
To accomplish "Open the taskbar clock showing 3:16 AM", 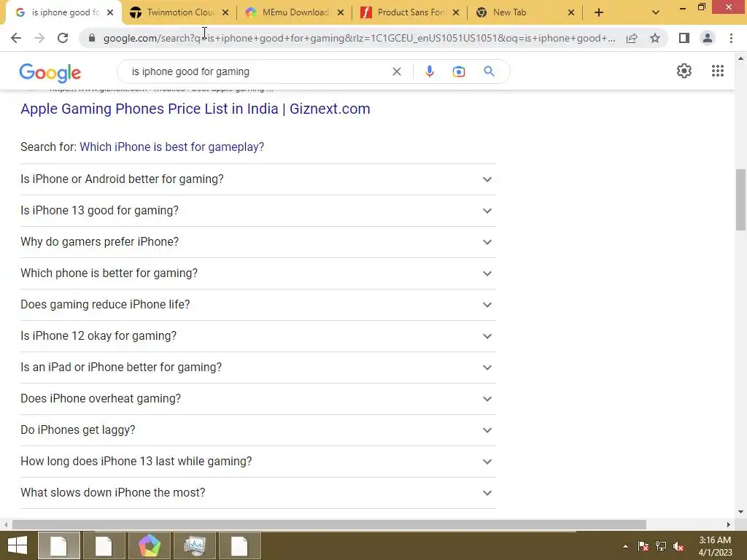I will pos(715,546).
